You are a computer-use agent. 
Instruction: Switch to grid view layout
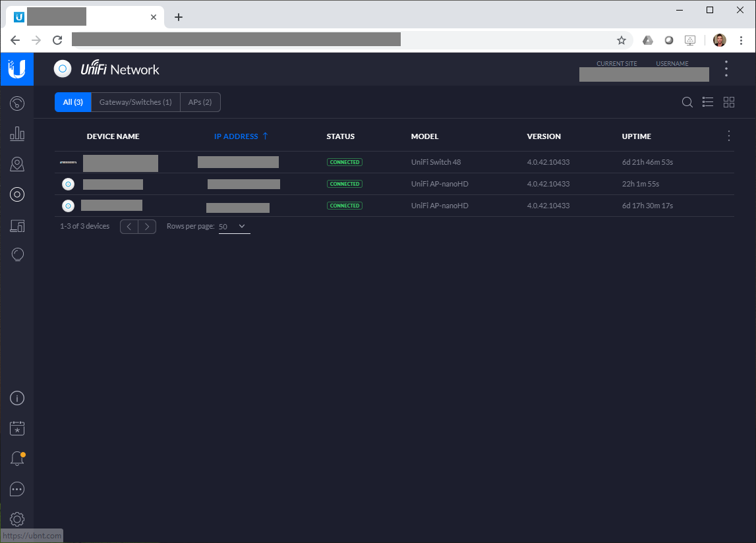729,101
